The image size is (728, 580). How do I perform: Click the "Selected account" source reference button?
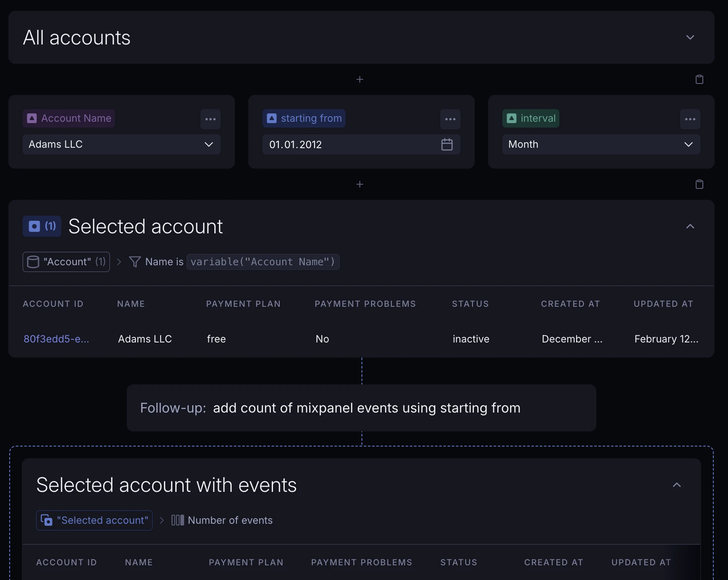(94, 520)
